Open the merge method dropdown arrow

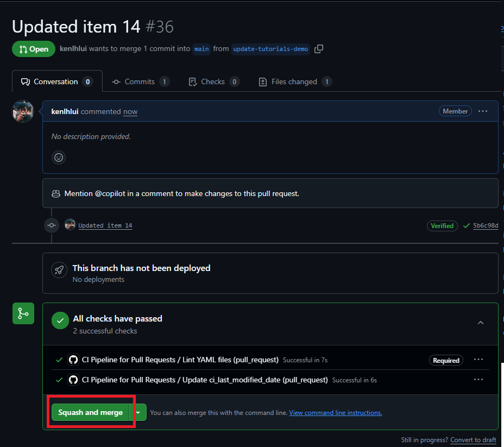pyautogui.click(x=138, y=413)
